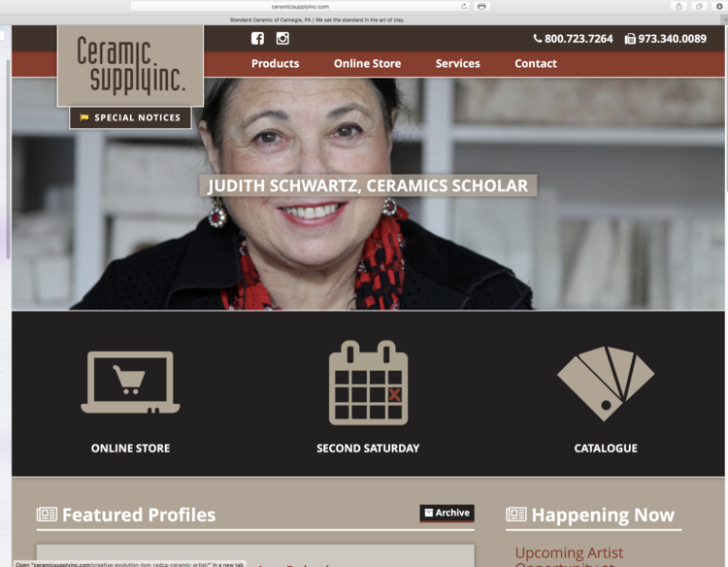Open the Instagram icon link

pyautogui.click(x=282, y=39)
